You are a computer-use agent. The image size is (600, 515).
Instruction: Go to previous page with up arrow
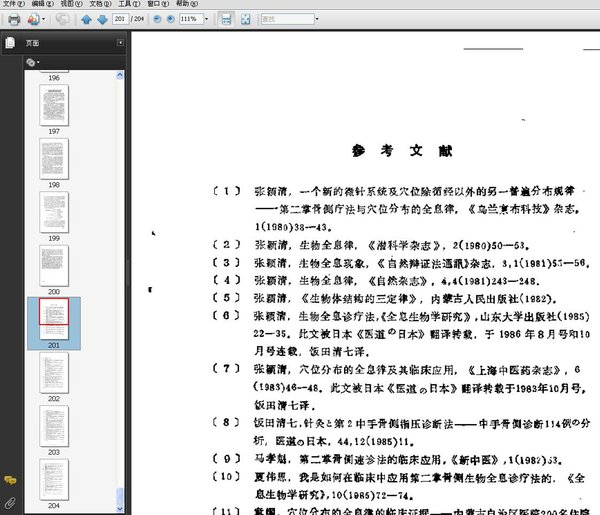(x=86, y=19)
